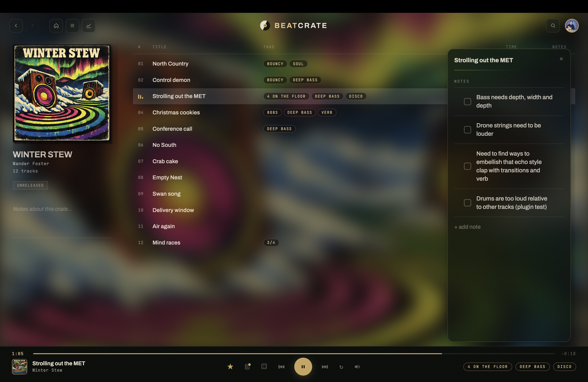The height and width of the screenshot is (382, 588).
Task: Select track 'Mind races'
Action: point(166,243)
